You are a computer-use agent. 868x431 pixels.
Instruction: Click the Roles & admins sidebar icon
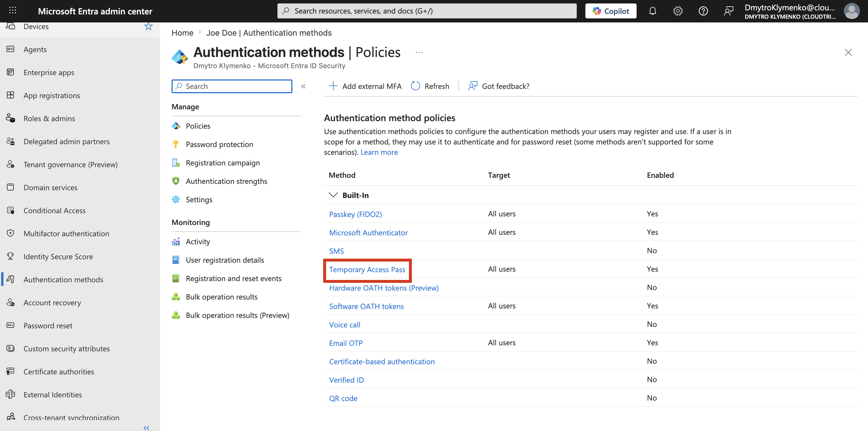tap(10, 118)
